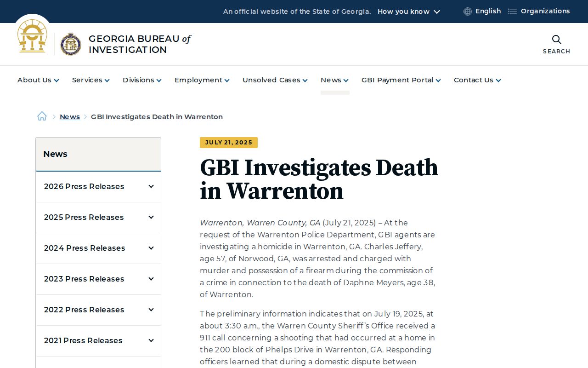This screenshot has height=368, width=588.
Task: Click the official website of Georgia text
Action: click(x=297, y=11)
